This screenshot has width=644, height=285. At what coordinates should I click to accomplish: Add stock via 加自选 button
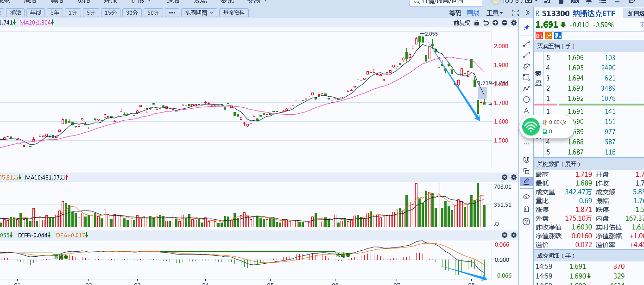633,13
